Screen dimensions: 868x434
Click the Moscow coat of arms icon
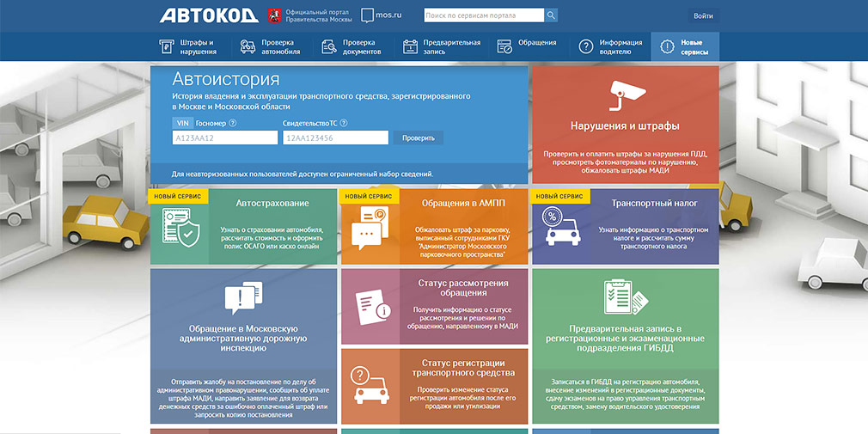tap(274, 15)
